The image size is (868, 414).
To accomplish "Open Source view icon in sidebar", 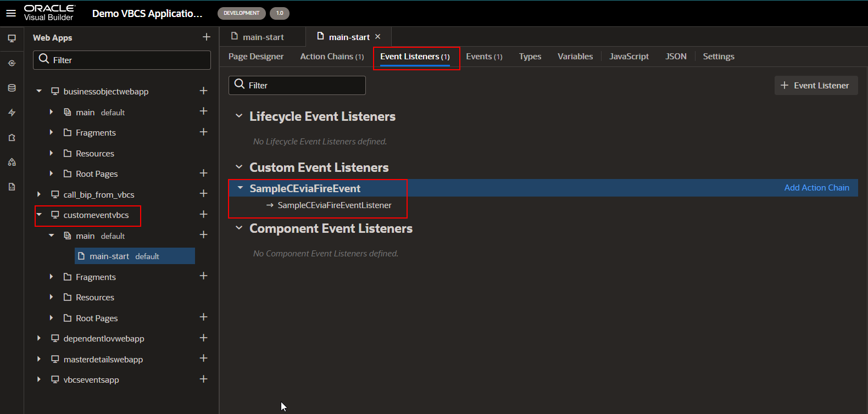I will click(x=12, y=187).
